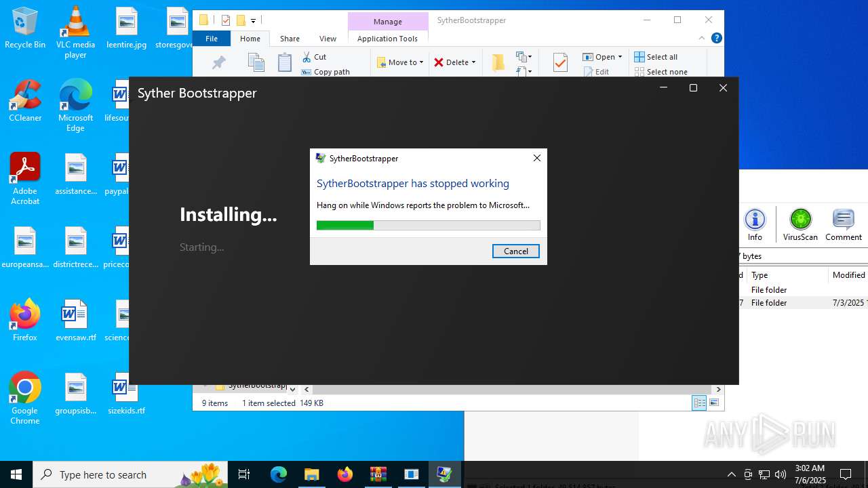Select leentire.jpg file on desktop

coord(126,28)
